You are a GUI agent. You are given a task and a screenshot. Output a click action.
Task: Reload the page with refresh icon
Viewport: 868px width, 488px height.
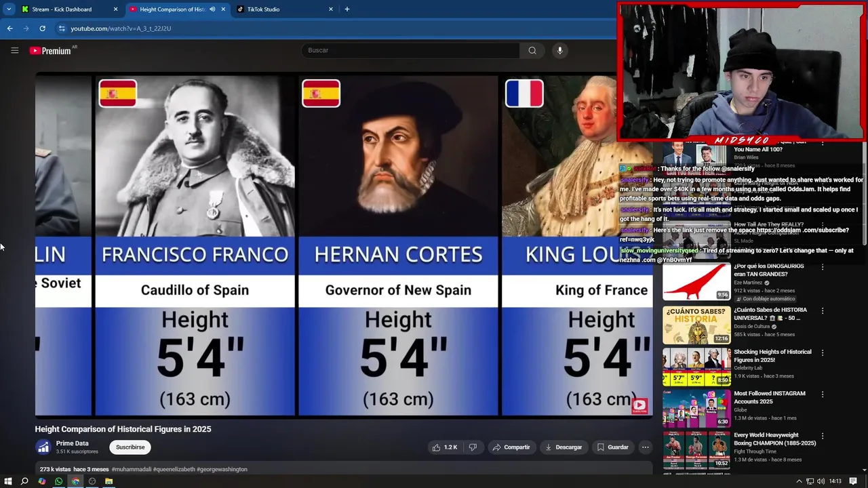(42, 28)
